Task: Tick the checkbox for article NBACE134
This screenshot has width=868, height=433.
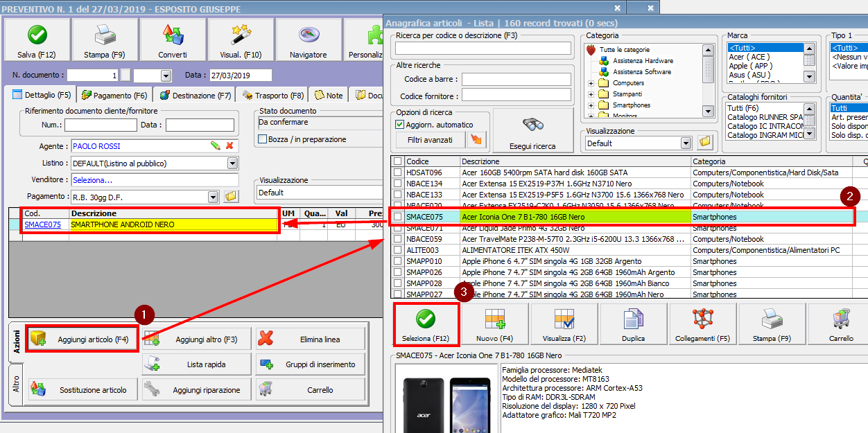Action: point(397,184)
